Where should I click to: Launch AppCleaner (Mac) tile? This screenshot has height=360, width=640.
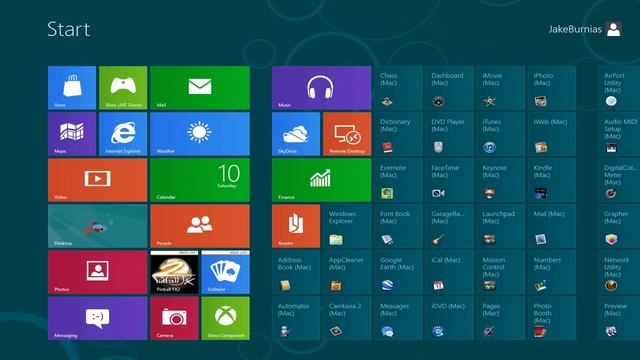pyautogui.click(x=347, y=272)
